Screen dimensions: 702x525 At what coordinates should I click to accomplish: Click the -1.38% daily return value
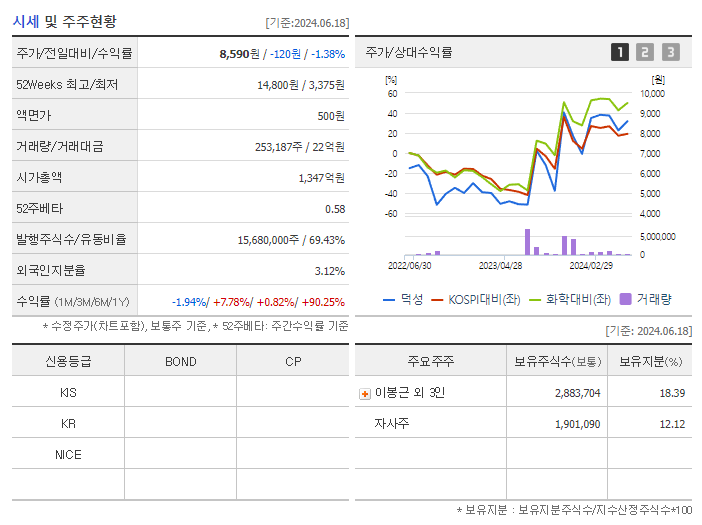[x=328, y=54]
